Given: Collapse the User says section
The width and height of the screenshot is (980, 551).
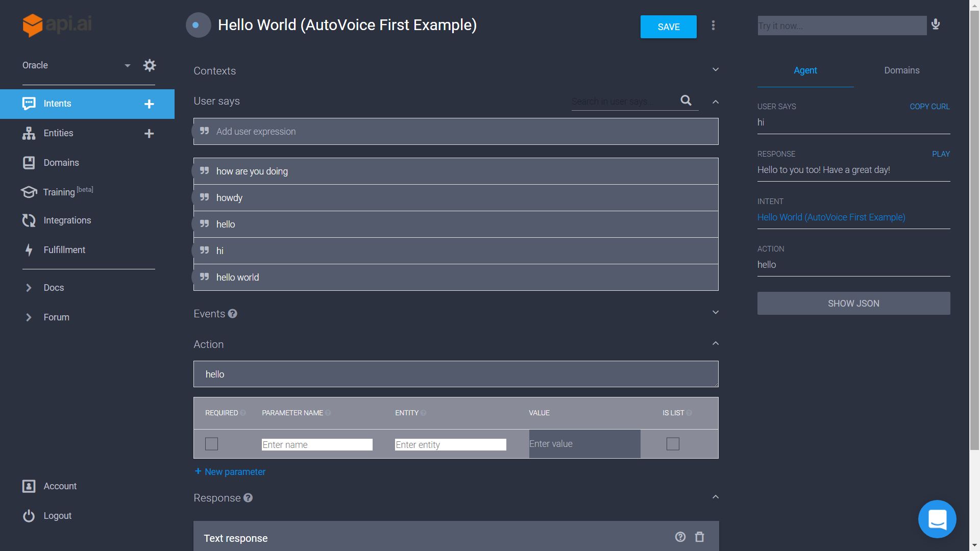Looking at the screenshot, I should (x=716, y=102).
